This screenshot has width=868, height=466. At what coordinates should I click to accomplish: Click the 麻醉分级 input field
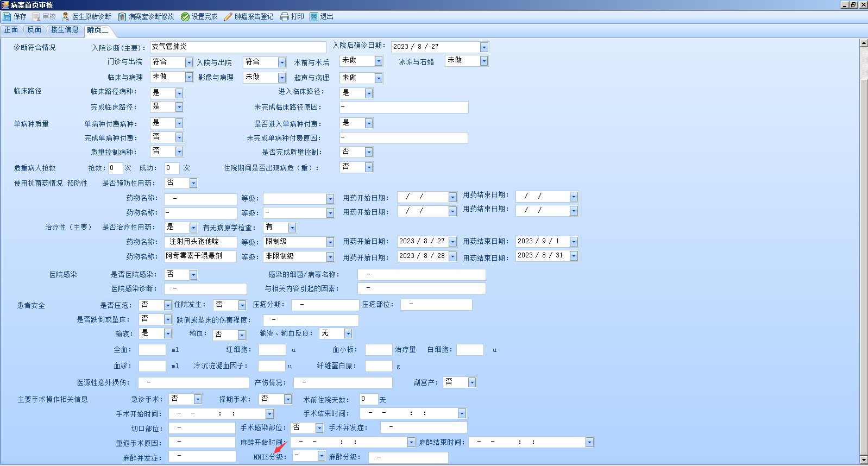[x=408, y=457]
